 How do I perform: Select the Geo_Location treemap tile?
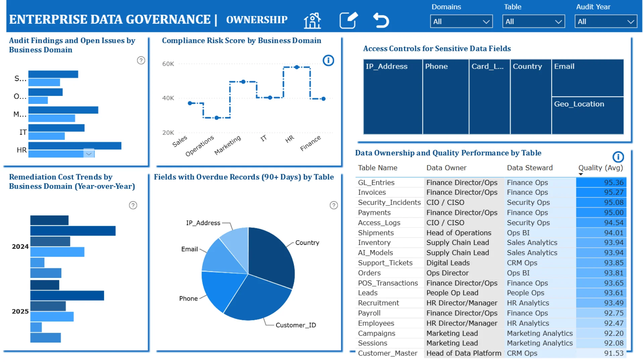click(x=587, y=116)
